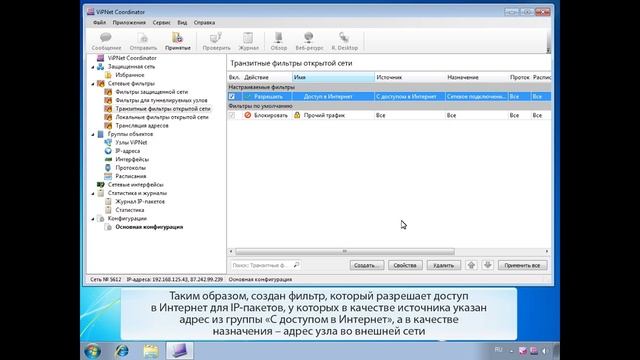This screenshot has width=640, height=360.
Task: Click the Отправить toolbar icon
Action: pyautogui.click(x=143, y=41)
